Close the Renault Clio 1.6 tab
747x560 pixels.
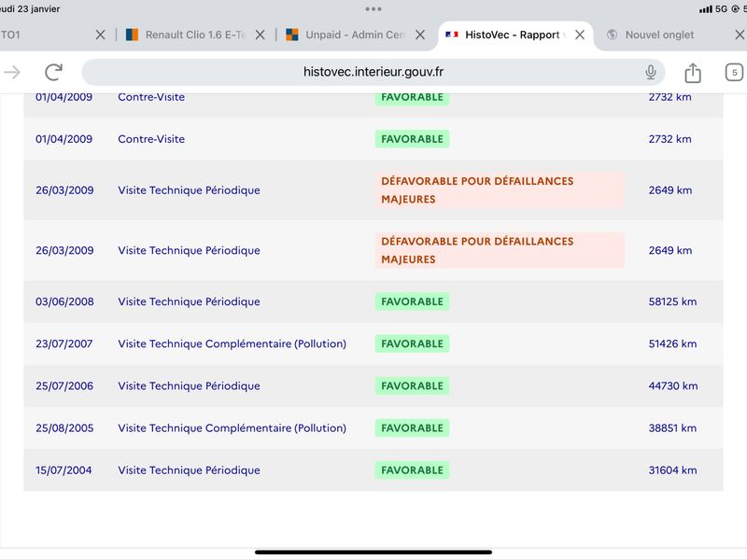click(261, 35)
